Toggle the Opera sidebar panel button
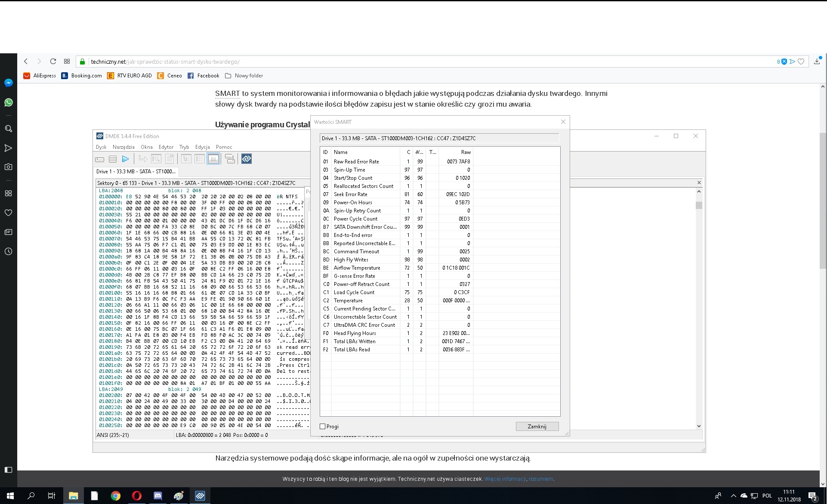Viewport: 827px width, 504px height. point(8,470)
